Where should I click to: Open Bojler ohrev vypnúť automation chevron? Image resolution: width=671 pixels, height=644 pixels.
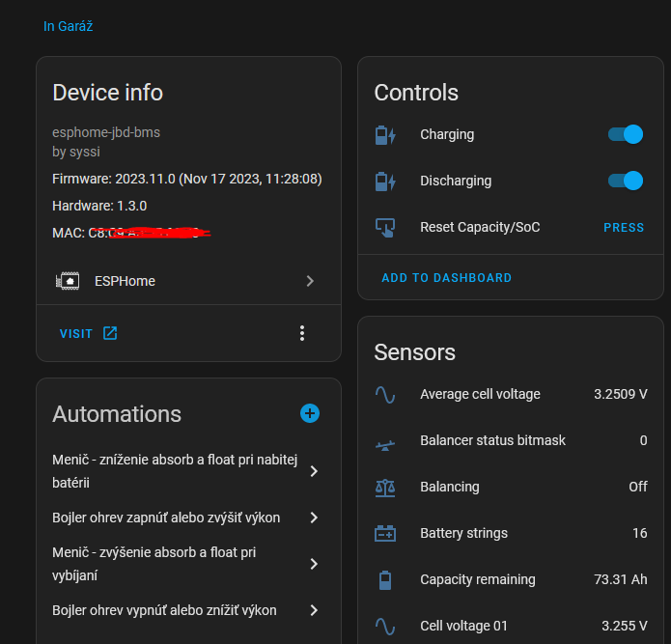click(x=314, y=610)
